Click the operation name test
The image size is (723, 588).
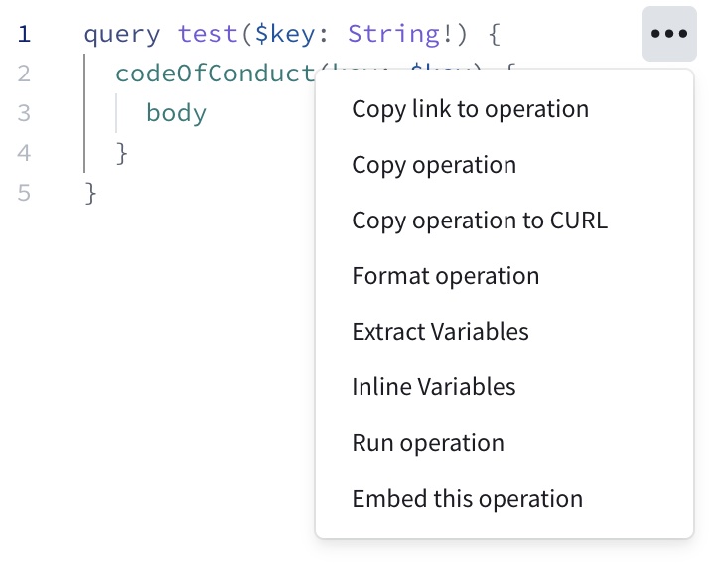[208, 35]
